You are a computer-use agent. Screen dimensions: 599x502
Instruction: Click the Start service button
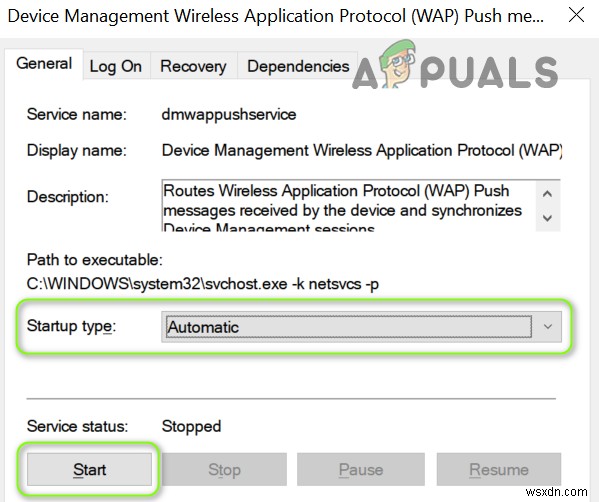click(x=89, y=470)
